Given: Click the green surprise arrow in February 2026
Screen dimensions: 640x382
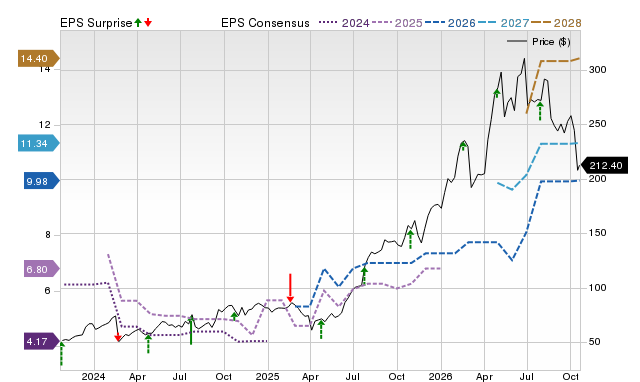Looking at the screenshot, I should click(x=463, y=146).
